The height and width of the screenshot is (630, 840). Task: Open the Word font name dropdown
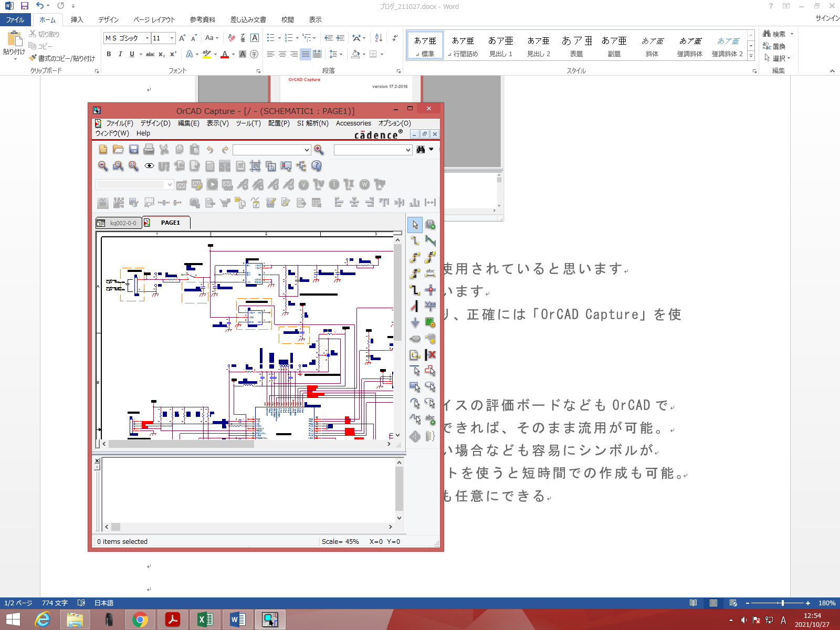[x=146, y=38]
